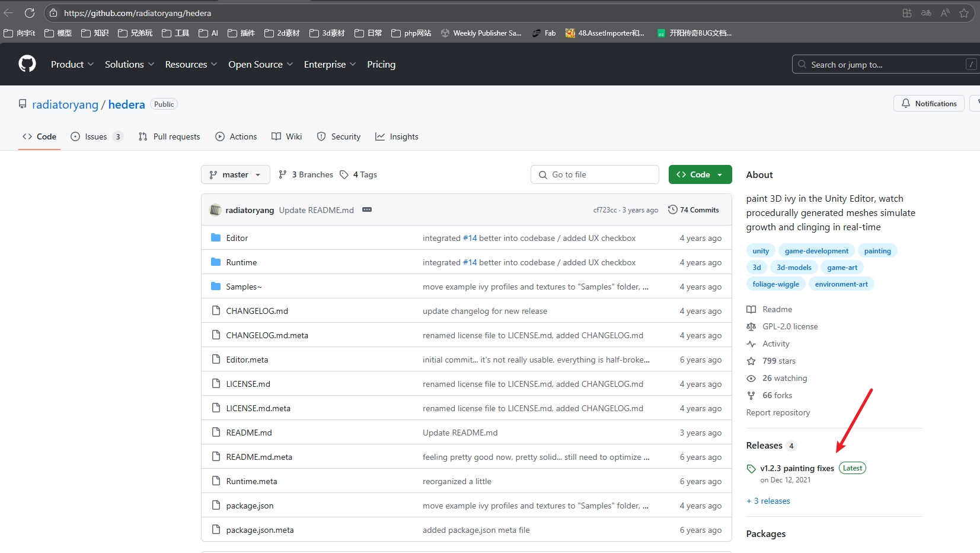Open the commit details ellipsis icon
Image resolution: width=980 pixels, height=553 pixels.
[367, 209]
